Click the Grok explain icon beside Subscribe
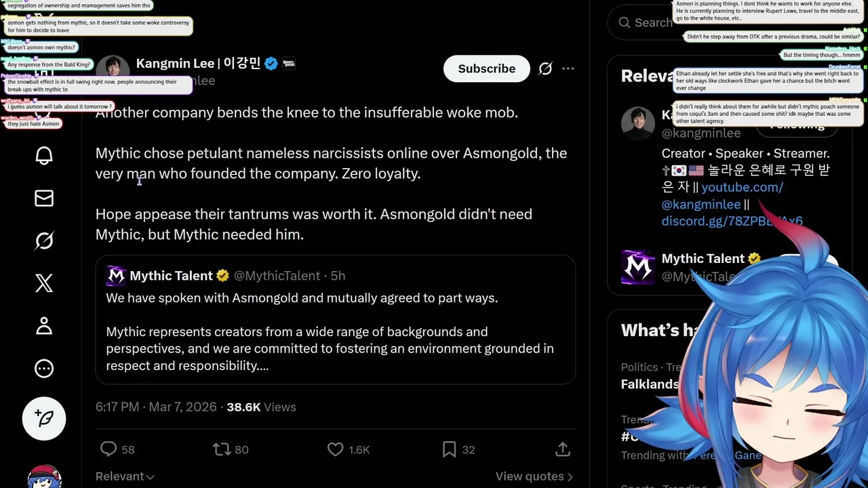Image resolution: width=868 pixels, height=488 pixels. (545, 68)
